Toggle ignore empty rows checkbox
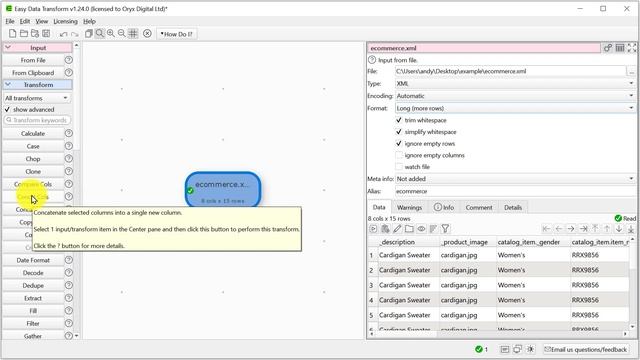The image size is (640, 360). click(399, 144)
